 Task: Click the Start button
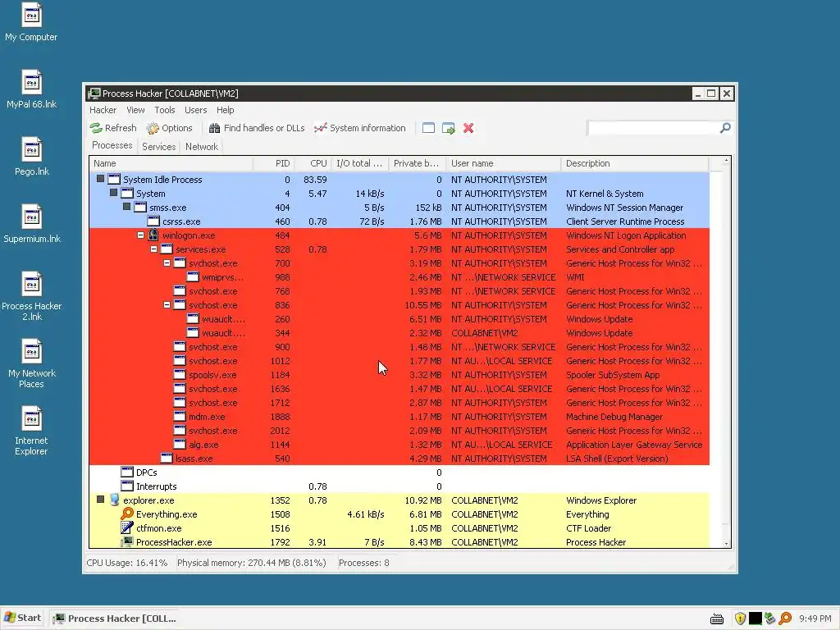(23, 619)
